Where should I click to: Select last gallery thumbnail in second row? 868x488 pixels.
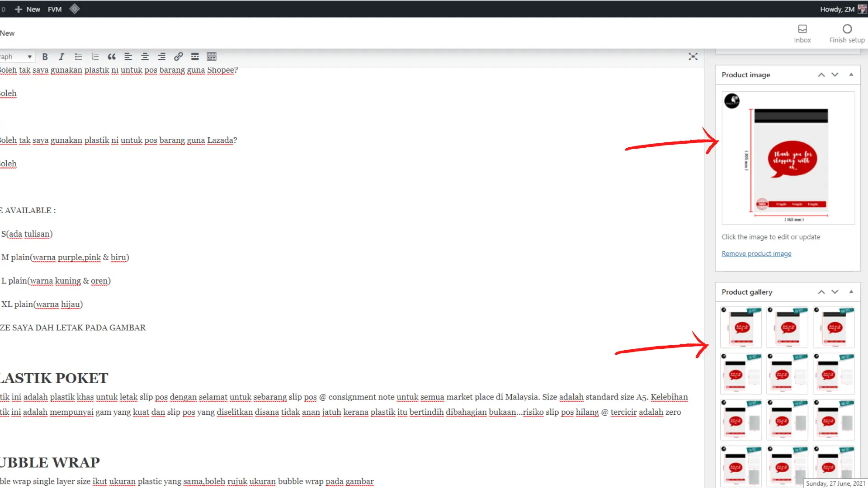(x=834, y=374)
